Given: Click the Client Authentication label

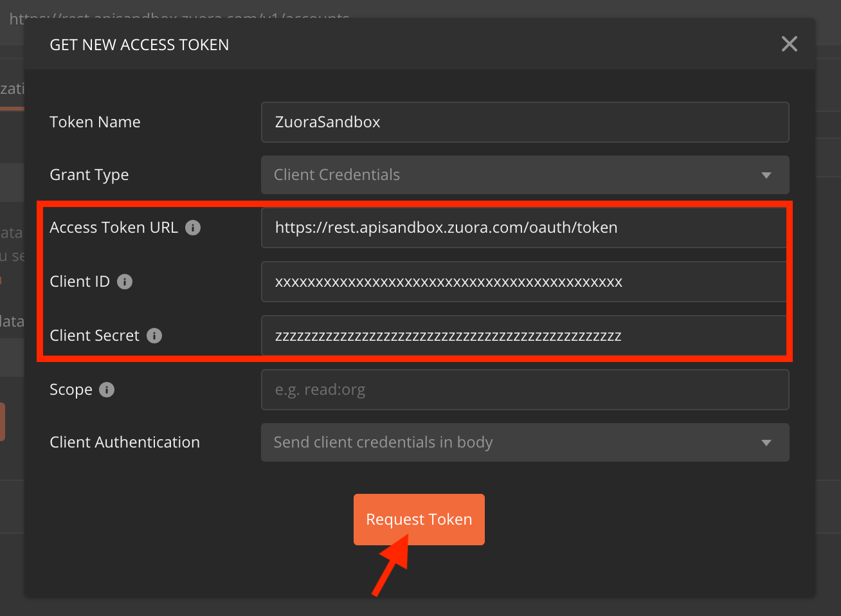Looking at the screenshot, I should coord(125,442).
